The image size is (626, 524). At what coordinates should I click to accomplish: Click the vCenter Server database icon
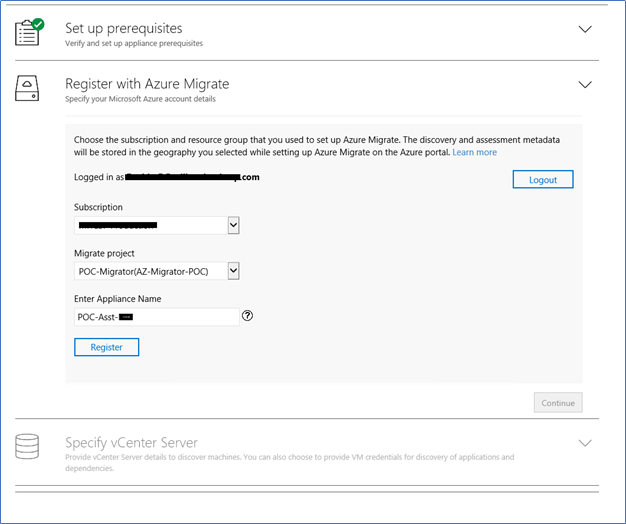point(27,447)
